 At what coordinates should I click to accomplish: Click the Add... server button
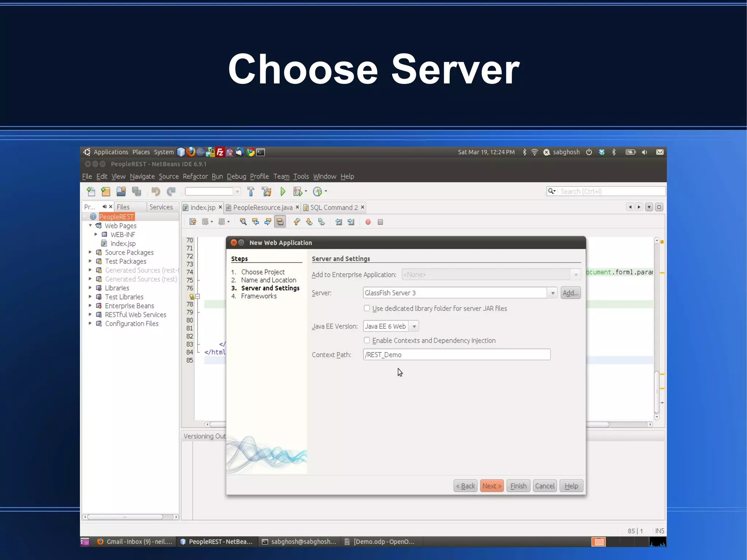[x=570, y=293]
